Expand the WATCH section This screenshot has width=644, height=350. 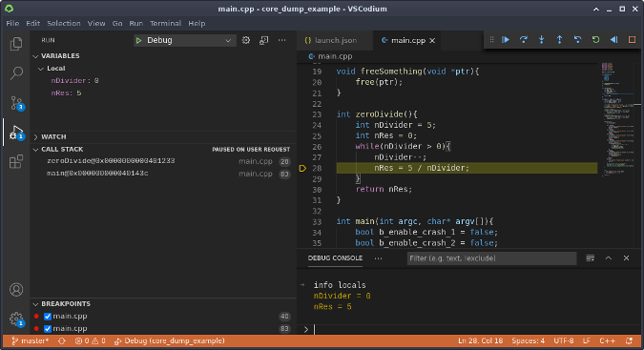pos(35,137)
